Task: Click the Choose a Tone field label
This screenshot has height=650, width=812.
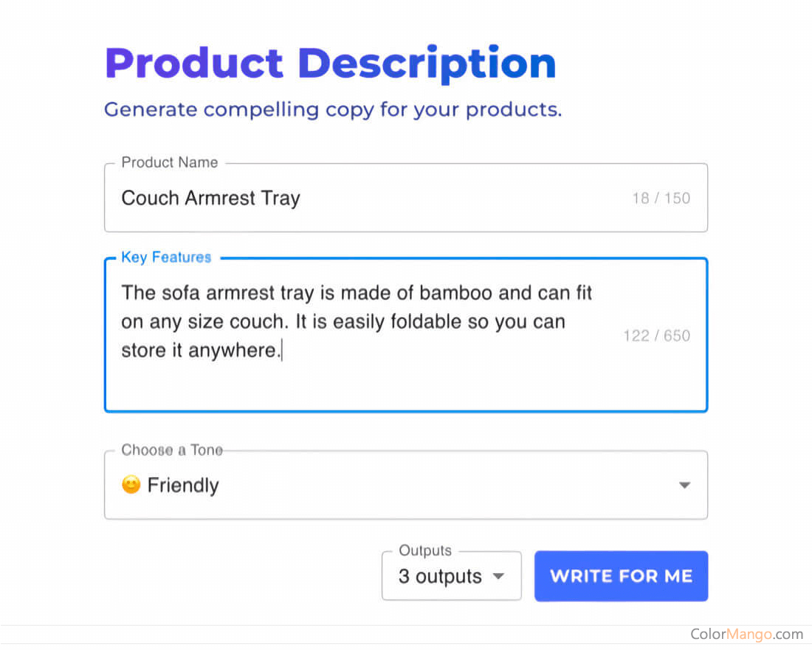Action: pos(171,450)
